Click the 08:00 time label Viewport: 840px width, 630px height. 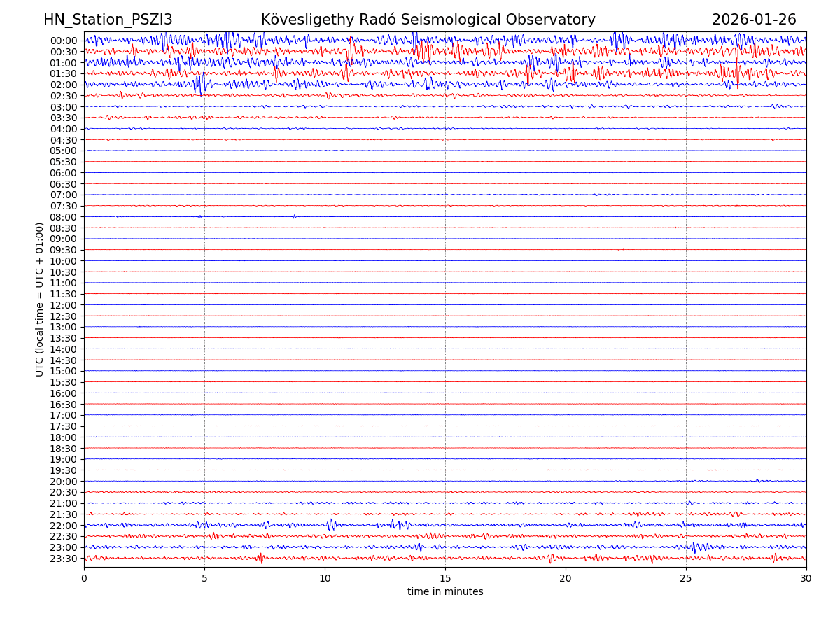[64, 217]
